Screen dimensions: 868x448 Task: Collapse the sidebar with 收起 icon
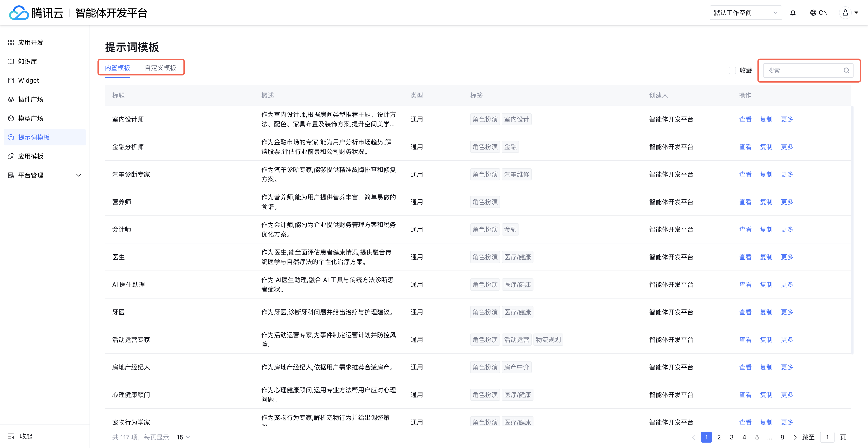[x=11, y=436]
